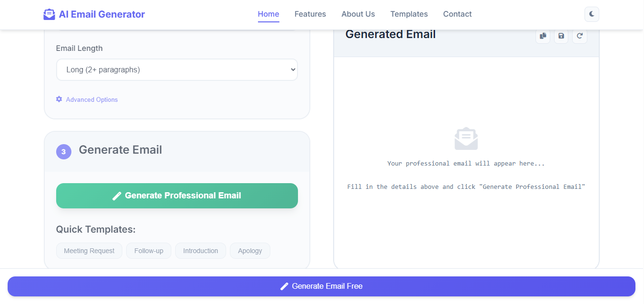Open the Features nav item
Screen dimensions: 644x304
coord(310,14)
